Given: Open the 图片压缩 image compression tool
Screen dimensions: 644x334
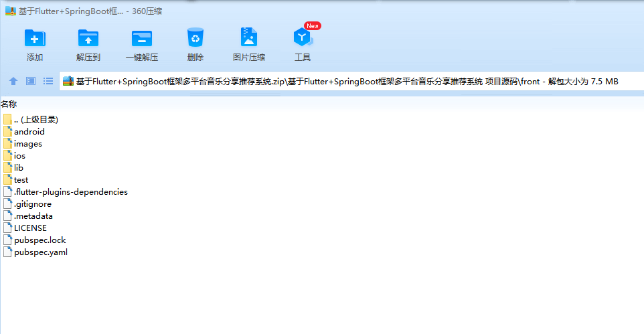Looking at the screenshot, I should 249,37.
